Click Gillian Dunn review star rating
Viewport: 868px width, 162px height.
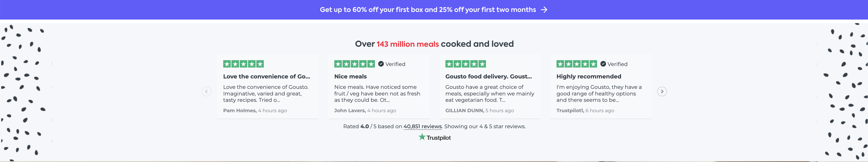pyautogui.click(x=465, y=64)
